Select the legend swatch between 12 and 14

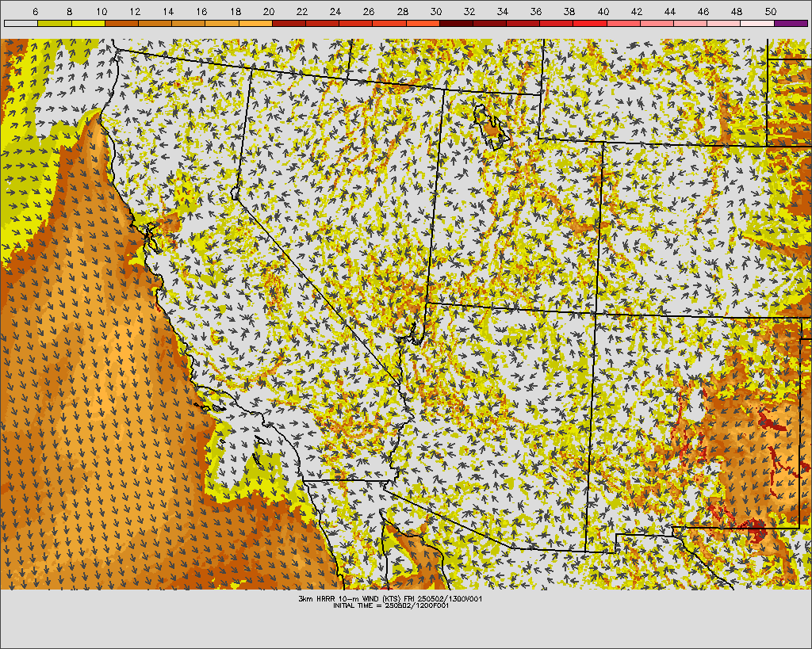point(155,23)
